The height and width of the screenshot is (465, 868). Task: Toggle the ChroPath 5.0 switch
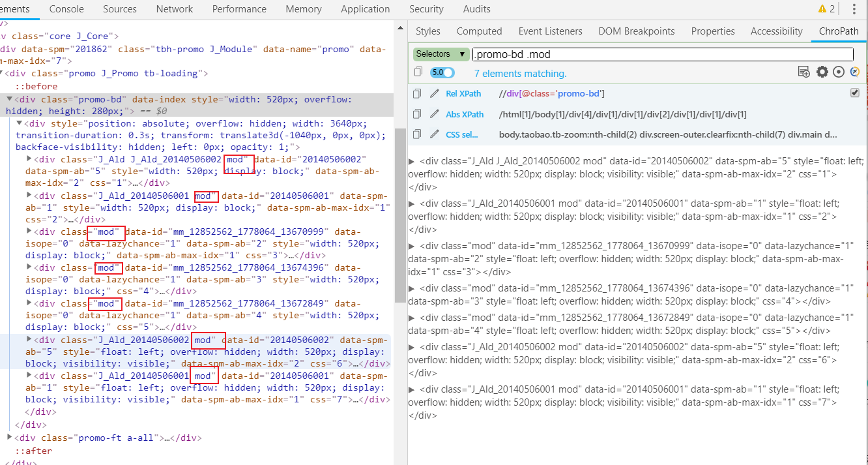[x=442, y=72]
